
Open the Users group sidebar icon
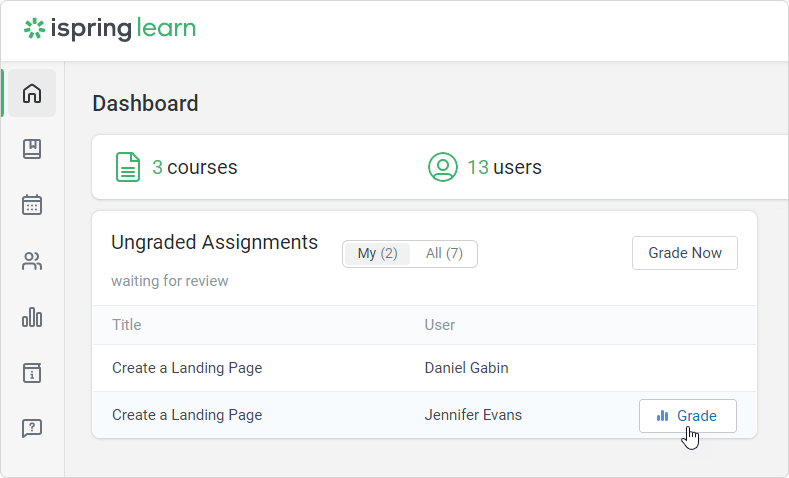tap(32, 262)
